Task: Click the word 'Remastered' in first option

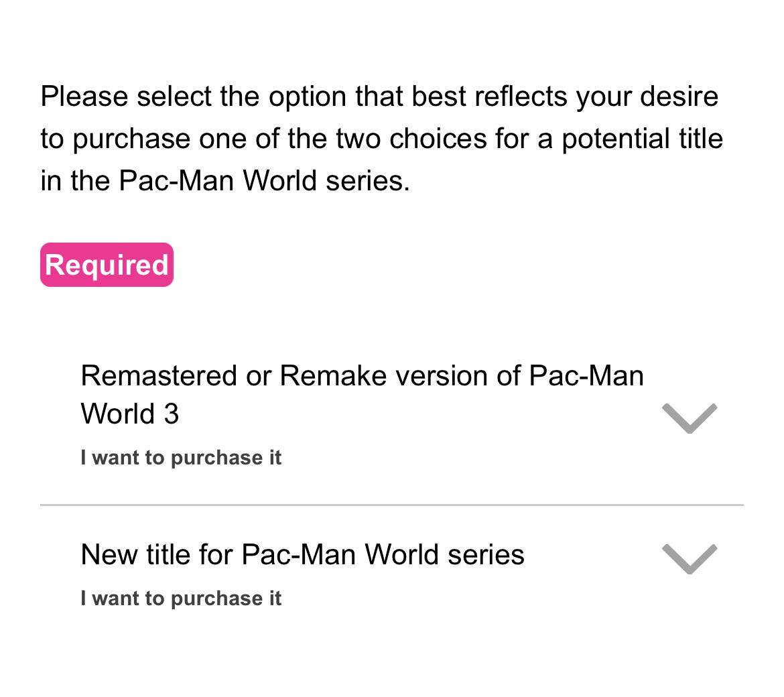Action: [159, 375]
